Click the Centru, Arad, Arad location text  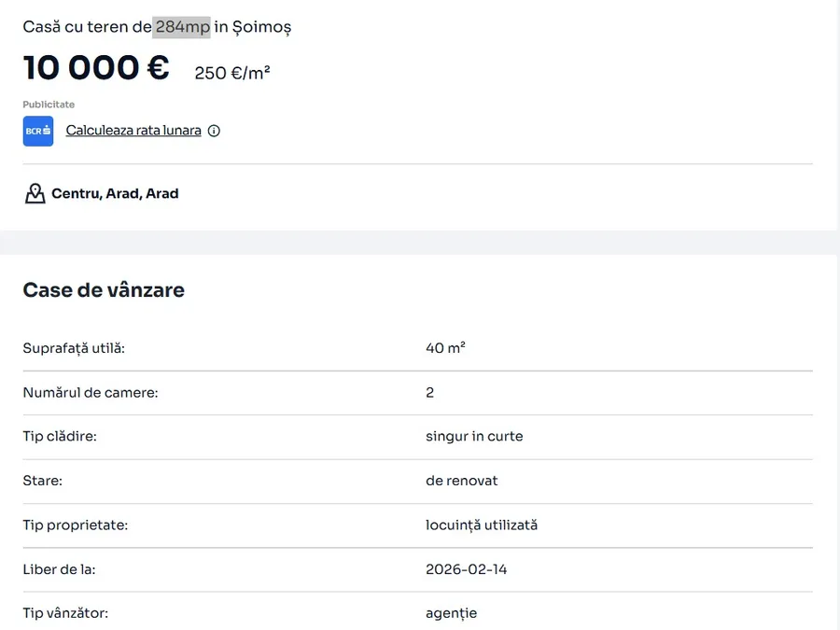click(115, 194)
